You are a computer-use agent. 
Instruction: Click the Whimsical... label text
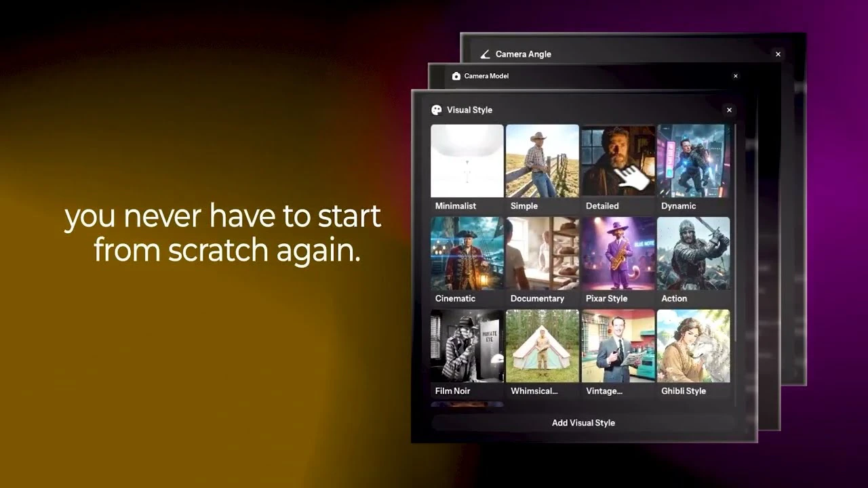[x=534, y=391]
